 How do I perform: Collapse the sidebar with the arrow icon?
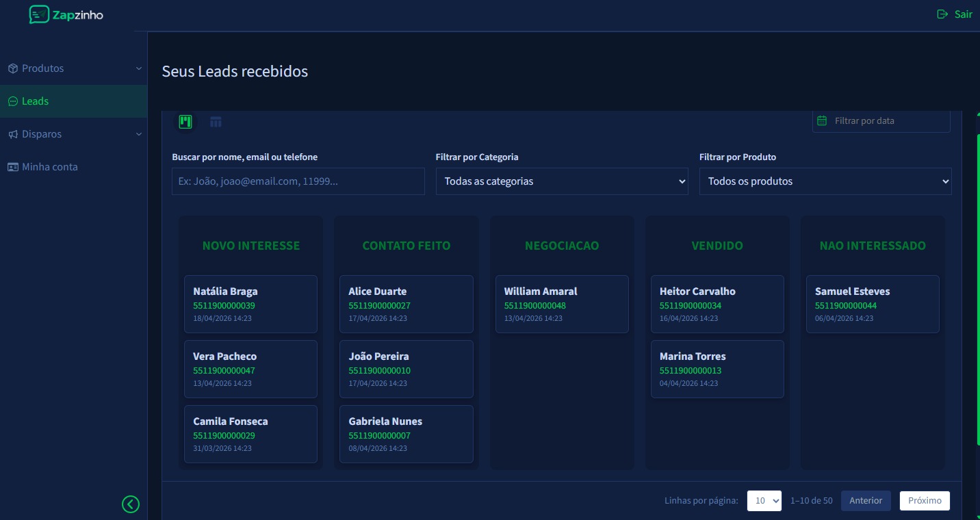pyautogui.click(x=130, y=504)
